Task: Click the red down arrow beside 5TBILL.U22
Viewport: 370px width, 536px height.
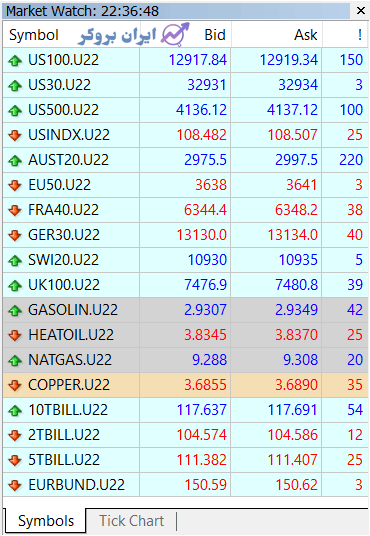Action: (15, 460)
